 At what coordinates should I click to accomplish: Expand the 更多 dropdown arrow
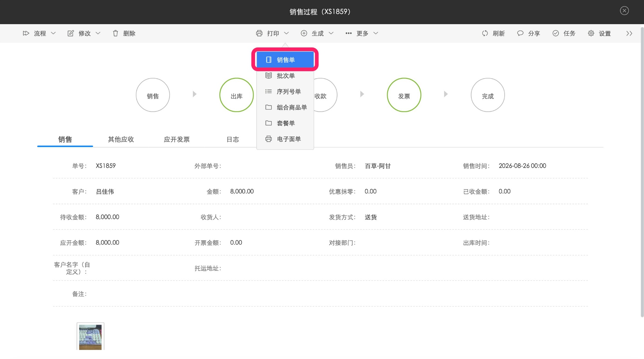coord(375,33)
